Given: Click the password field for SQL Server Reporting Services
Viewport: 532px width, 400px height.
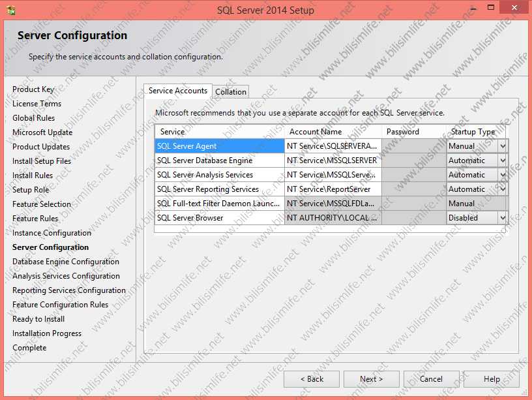Looking at the screenshot, I should tap(414, 189).
